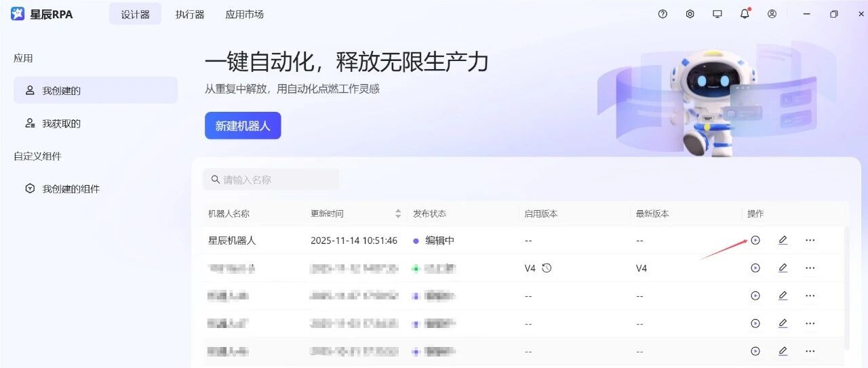The image size is (868, 368).
Task: Run the 星辰机器人 robot with play icon
Action: pyautogui.click(x=755, y=240)
